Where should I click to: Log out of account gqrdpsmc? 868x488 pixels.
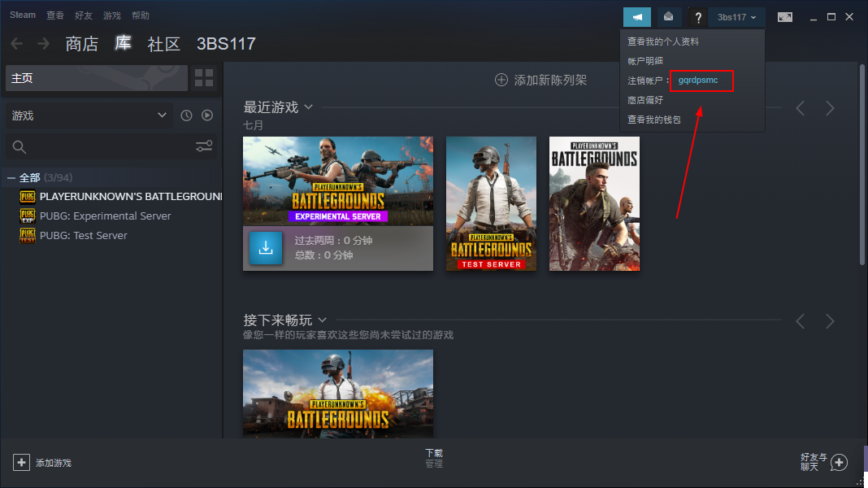(x=698, y=81)
